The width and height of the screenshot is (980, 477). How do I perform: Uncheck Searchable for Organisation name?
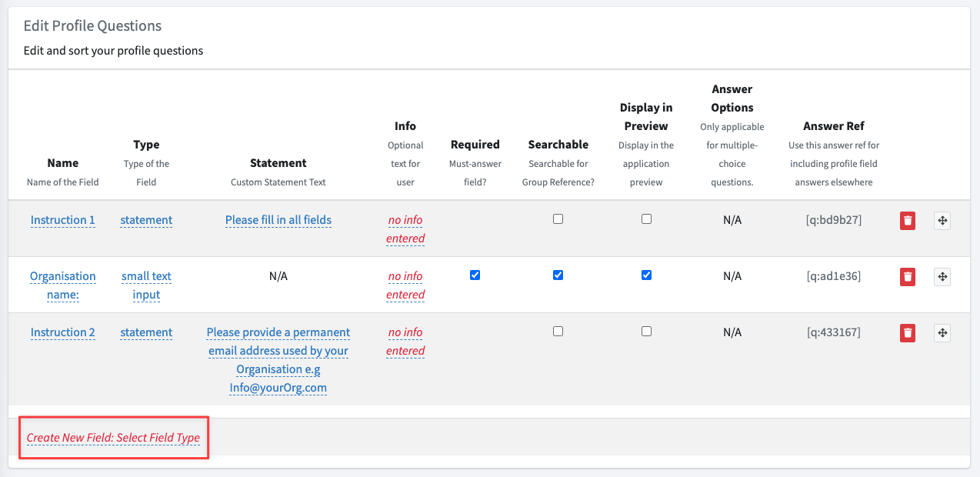558,275
